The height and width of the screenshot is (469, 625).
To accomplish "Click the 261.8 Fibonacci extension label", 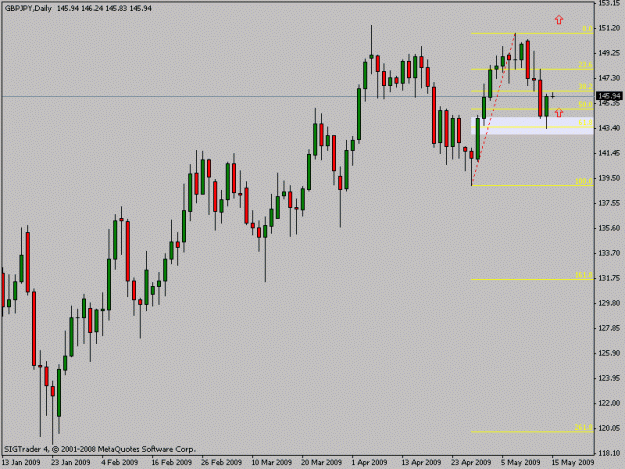I will 584,427.
